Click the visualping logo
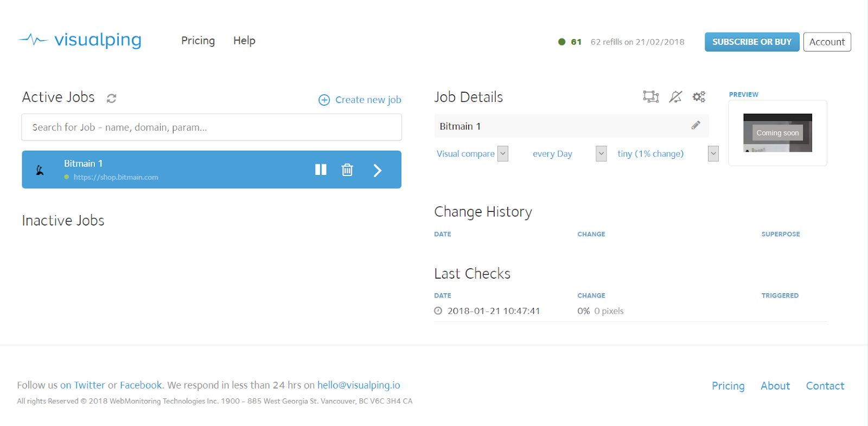868x426 pixels. 80,40
